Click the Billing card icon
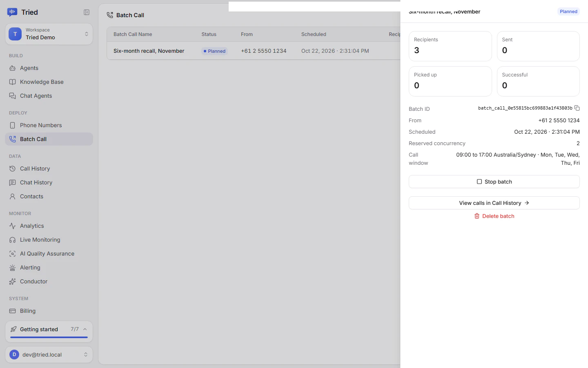 [13, 311]
